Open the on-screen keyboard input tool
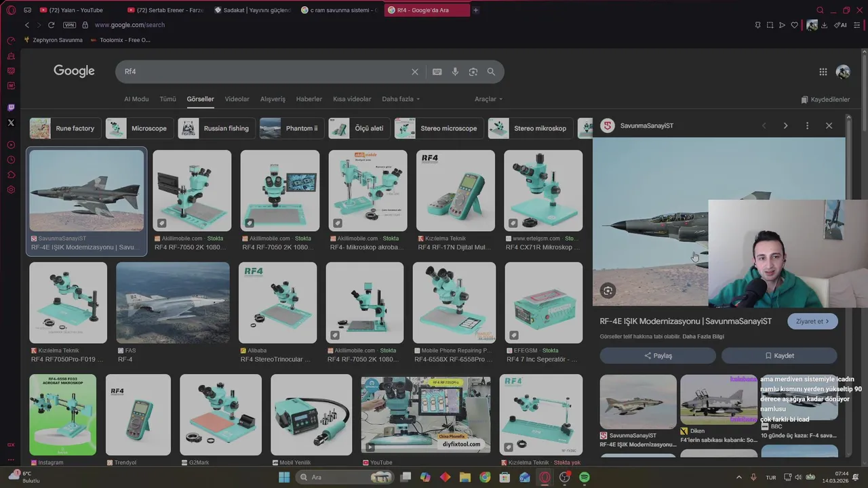 (x=437, y=72)
